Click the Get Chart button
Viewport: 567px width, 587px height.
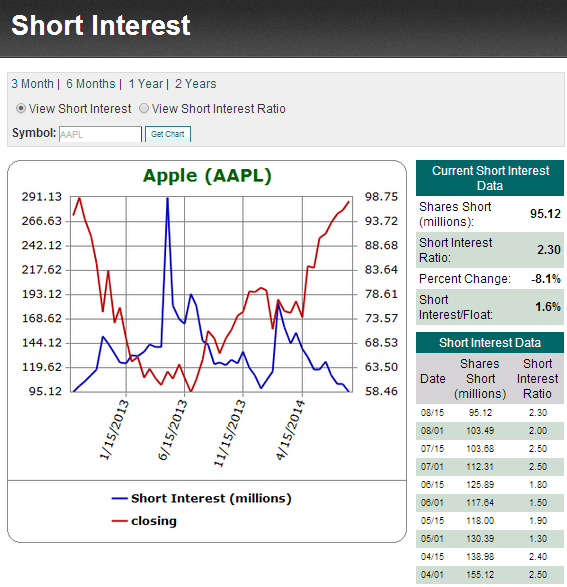(x=168, y=134)
